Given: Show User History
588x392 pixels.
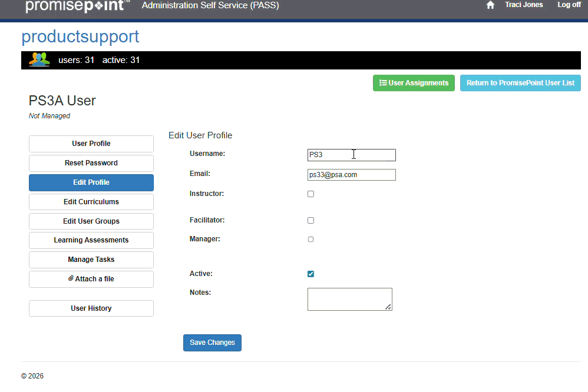Looking at the screenshot, I should click(x=91, y=308).
